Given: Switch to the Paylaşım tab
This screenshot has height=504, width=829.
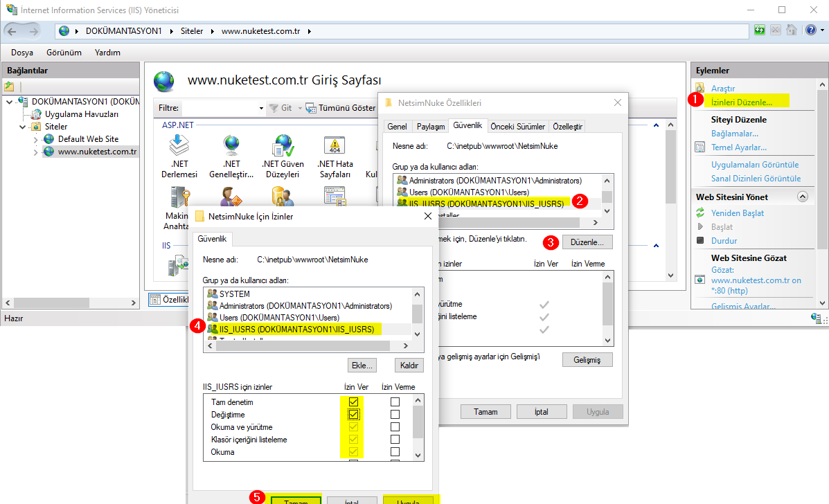Looking at the screenshot, I should pyautogui.click(x=430, y=126).
